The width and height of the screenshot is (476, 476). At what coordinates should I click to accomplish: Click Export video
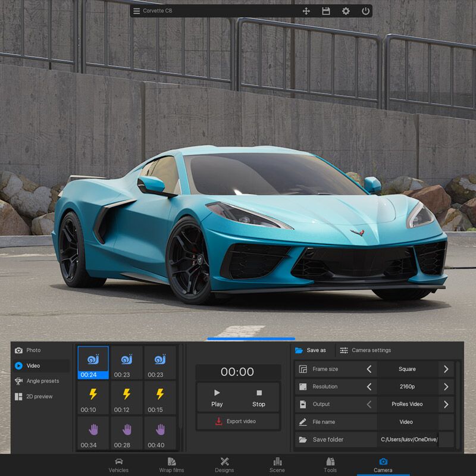click(237, 421)
